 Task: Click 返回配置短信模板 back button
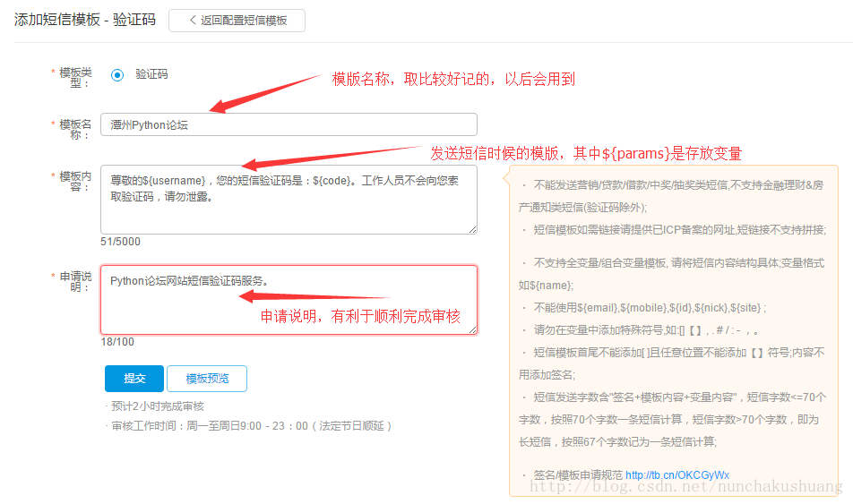coord(237,21)
